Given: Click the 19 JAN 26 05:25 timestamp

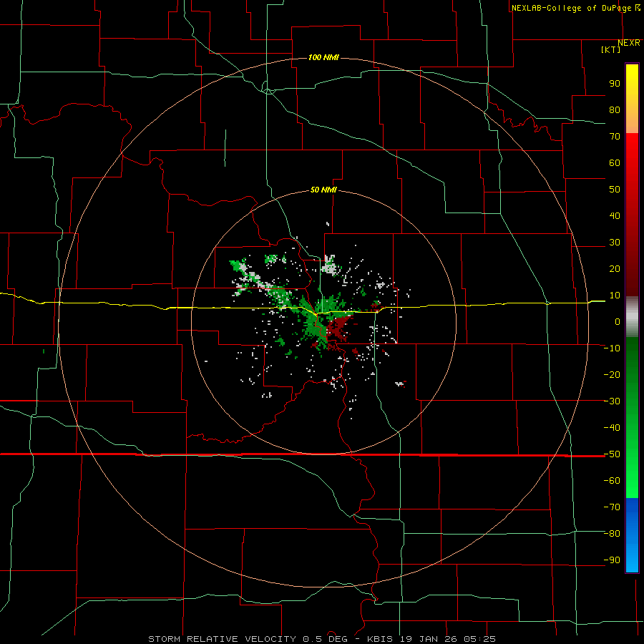Looking at the screenshot, I should [447, 639].
